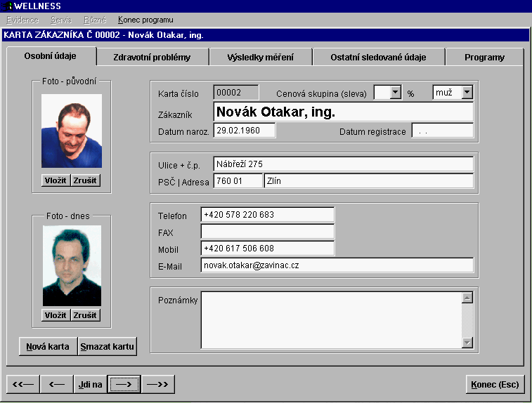Open the gender dropdown showing muž

[x=467, y=92]
